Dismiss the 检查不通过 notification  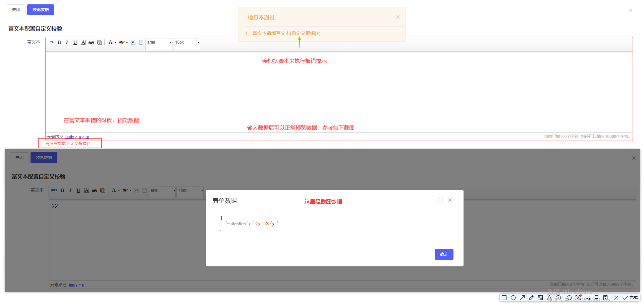point(398,17)
